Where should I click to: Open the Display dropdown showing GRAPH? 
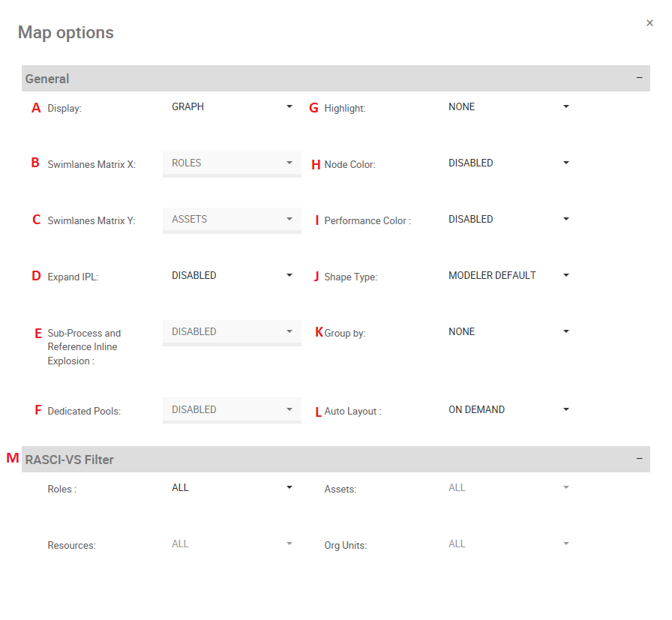pos(231,107)
